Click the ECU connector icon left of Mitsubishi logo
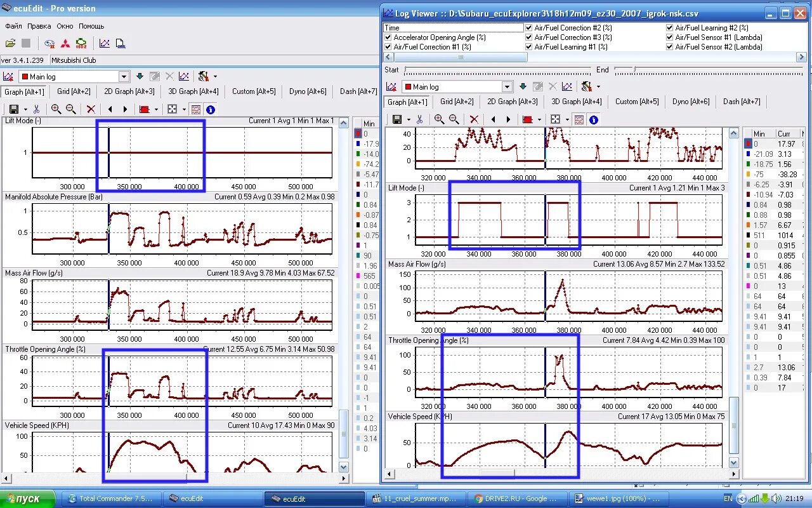This screenshot has height=508, width=812. coord(50,43)
